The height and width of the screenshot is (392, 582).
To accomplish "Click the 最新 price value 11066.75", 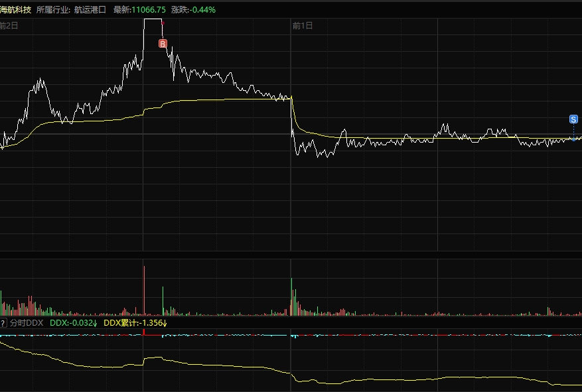I will point(149,10).
